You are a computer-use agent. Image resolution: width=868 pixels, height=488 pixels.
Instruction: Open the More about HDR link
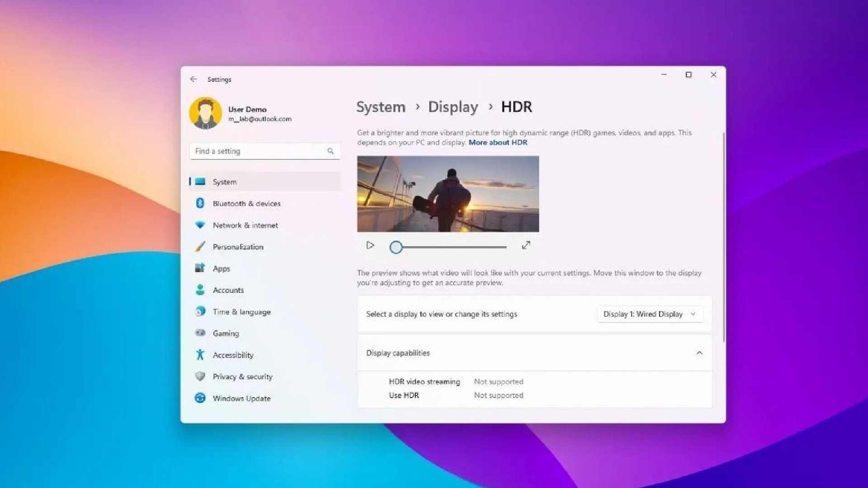(x=497, y=142)
